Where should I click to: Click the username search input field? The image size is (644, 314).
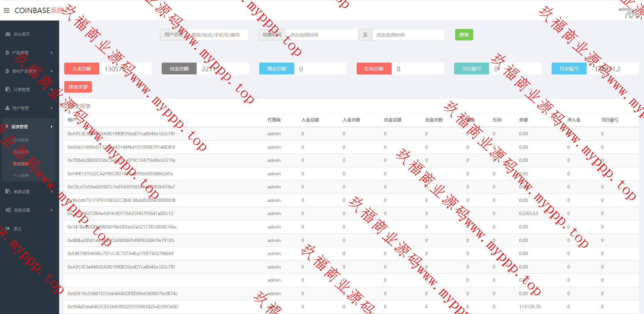pyautogui.click(x=218, y=35)
